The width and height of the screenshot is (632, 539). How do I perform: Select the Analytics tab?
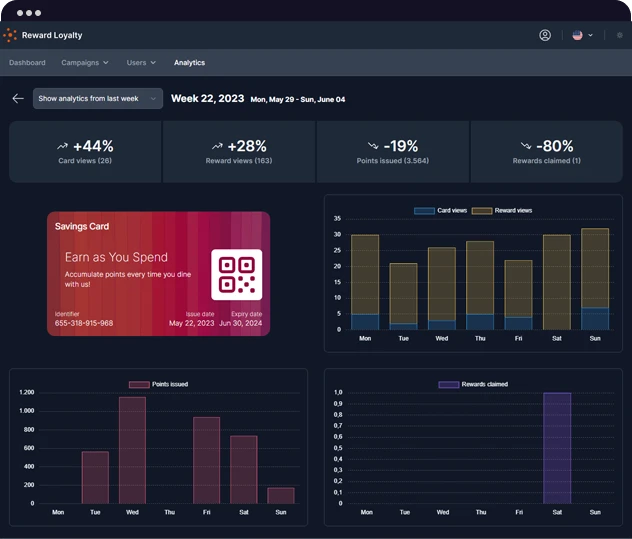[x=189, y=63]
